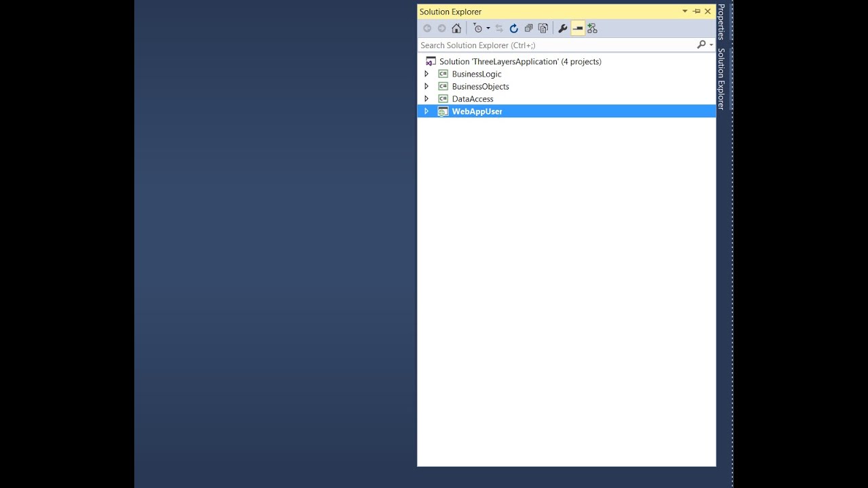Open Properties using the wrench icon
868x488 pixels.
[x=563, y=28]
